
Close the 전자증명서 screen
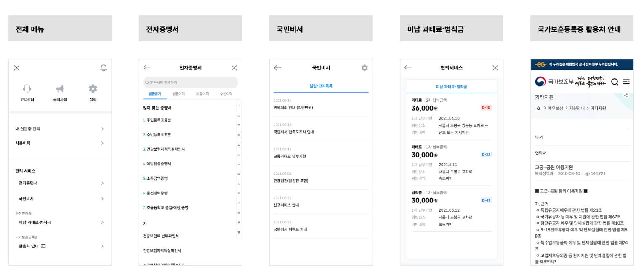pos(234,68)
